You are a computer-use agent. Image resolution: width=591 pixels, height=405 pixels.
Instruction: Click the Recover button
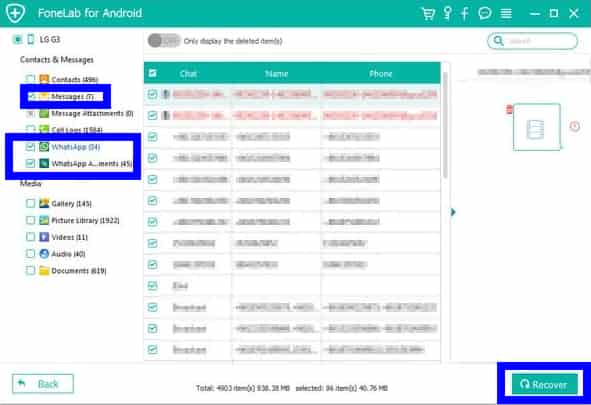[x=544, y=384]
